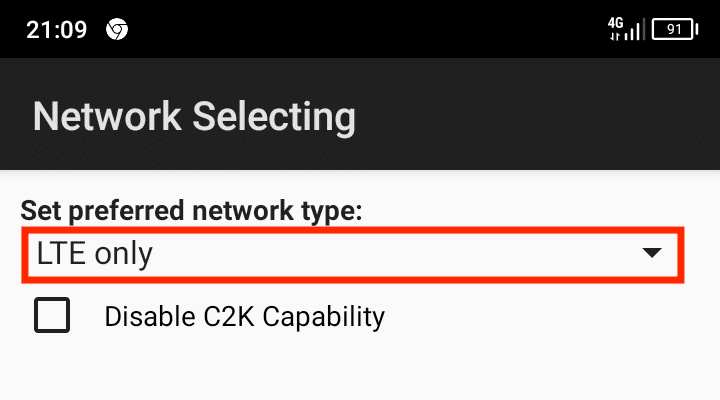Screen dimensions: 720x400
Task: Tap the 4G network indicator icon
Action: pos(616,20)
